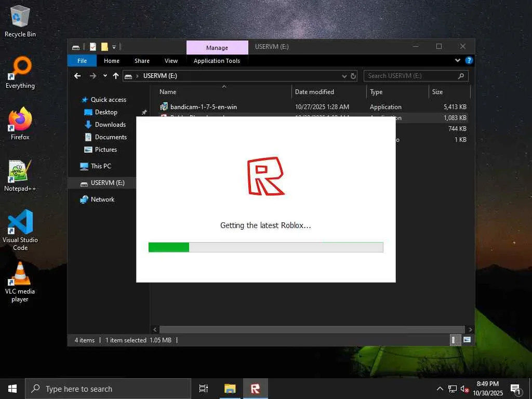The width and height of the screenshot is (532, 399).
Task: Open the Windows Start menu
Action: click(x=12, y=389)
